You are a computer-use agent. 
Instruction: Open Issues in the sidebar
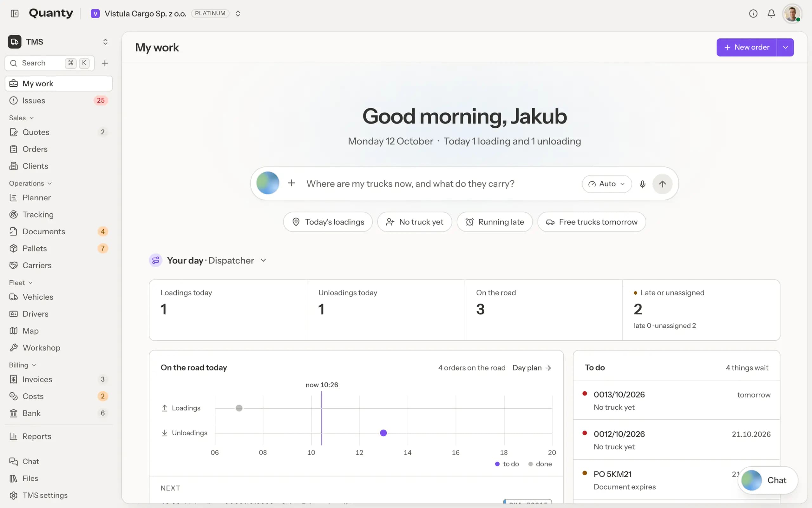(x=59, y=100)
